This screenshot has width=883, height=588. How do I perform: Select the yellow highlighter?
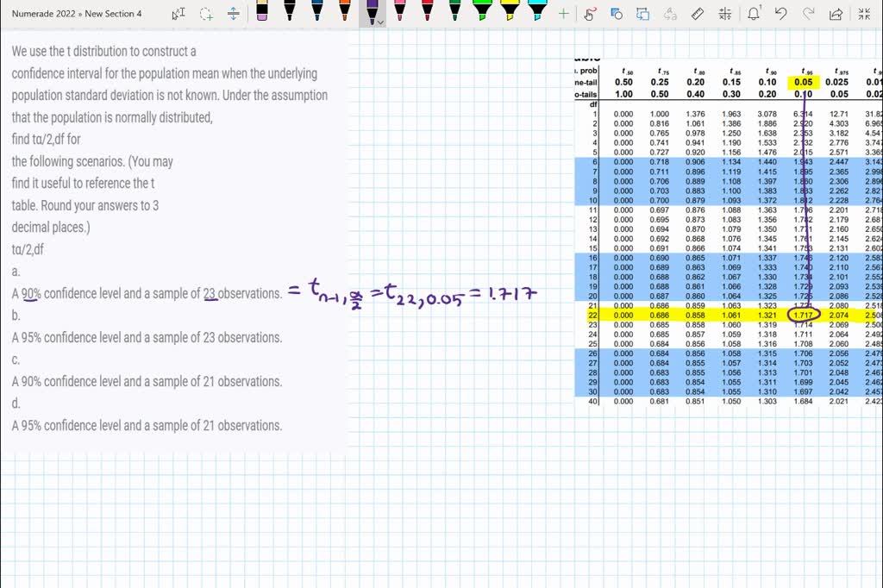point(510,13)
